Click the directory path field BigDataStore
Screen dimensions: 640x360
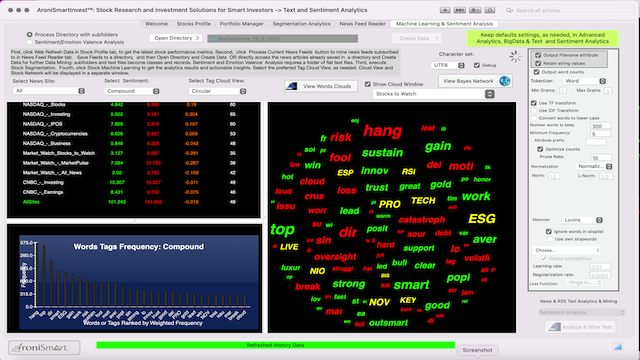coord(283,39)
